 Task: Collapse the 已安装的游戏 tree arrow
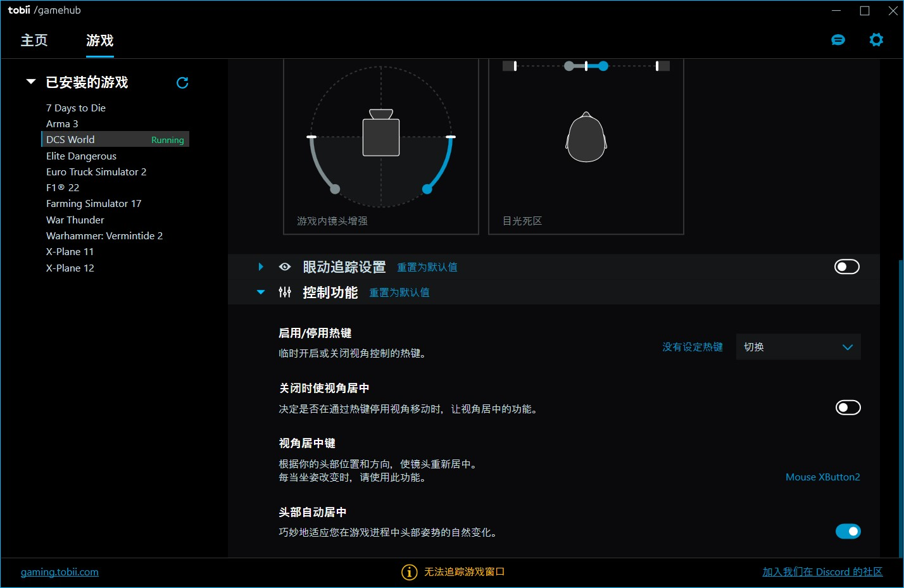pyautogui.click(x=30, y=82)
